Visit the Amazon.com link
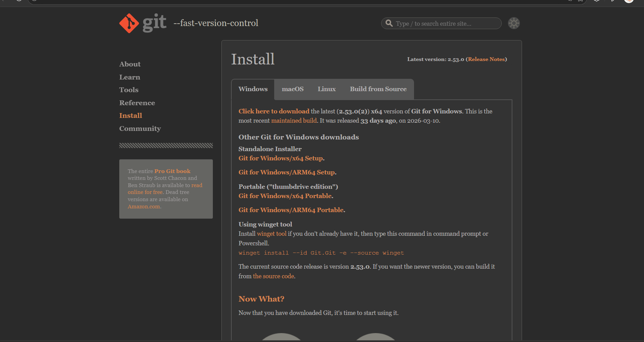The width and height of the screenshot is (644, 342). coord(144,207)
